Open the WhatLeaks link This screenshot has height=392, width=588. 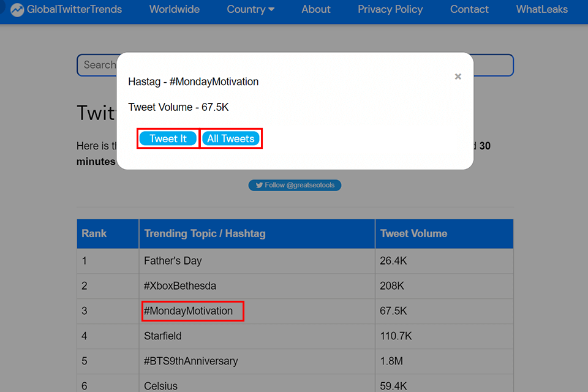click(541, 9)
